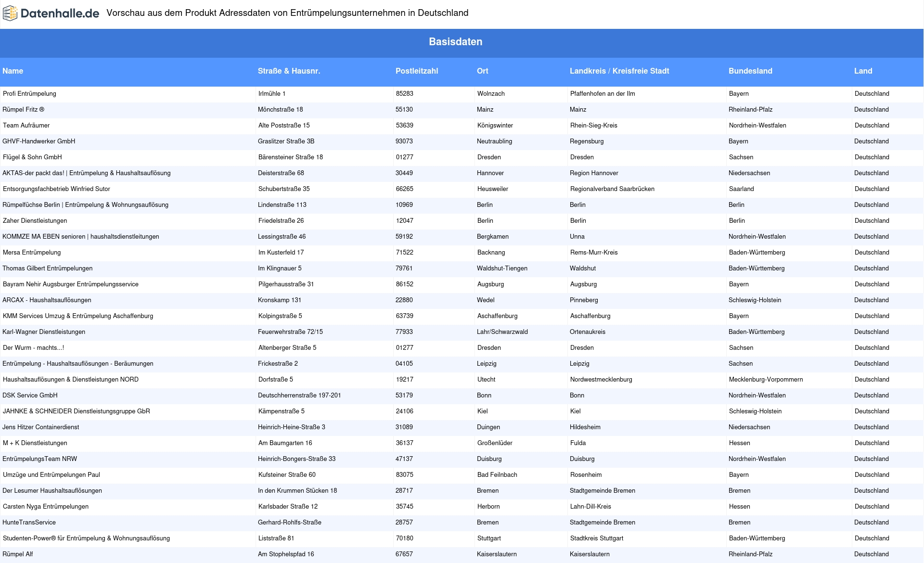Click district Nordwestmecklenburg
The image size is (924, 563).
pos(602,380)
